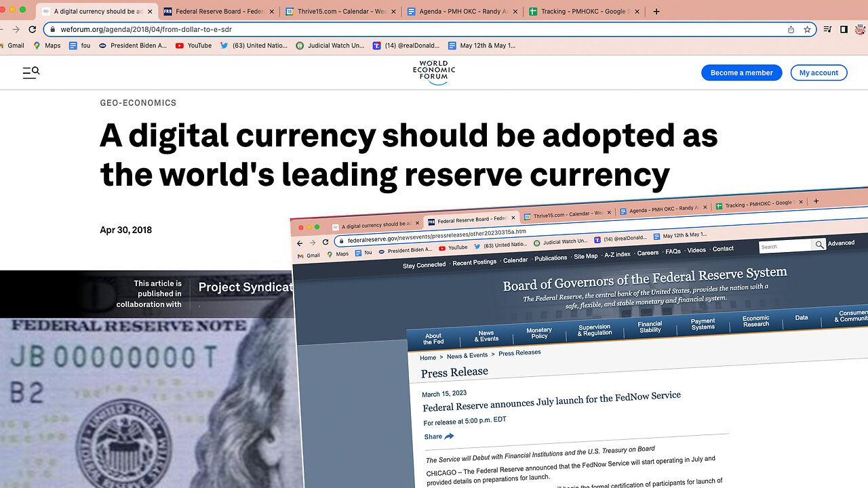Click the My account button
Viewport: 868px width, 488px height.
818,73
